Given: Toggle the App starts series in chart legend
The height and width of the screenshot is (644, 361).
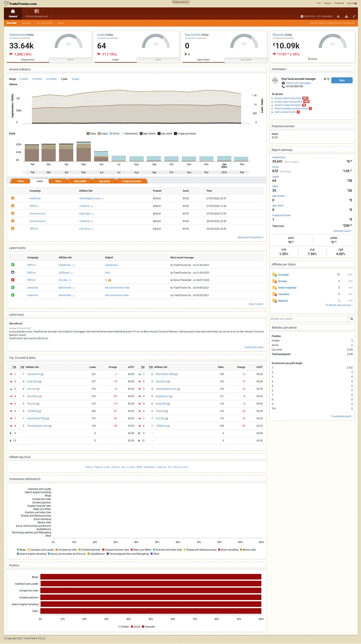Looking at the screenshot, I should pos(165,134).
